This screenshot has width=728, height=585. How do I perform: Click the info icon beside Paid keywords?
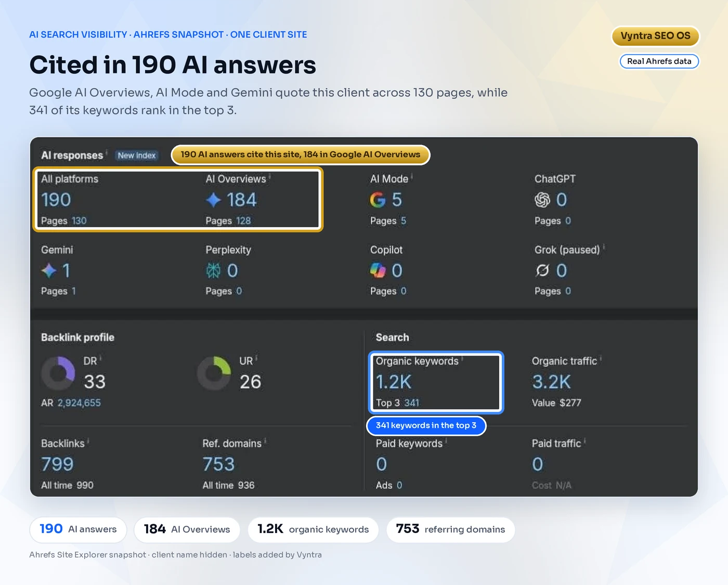click(446, 441)
